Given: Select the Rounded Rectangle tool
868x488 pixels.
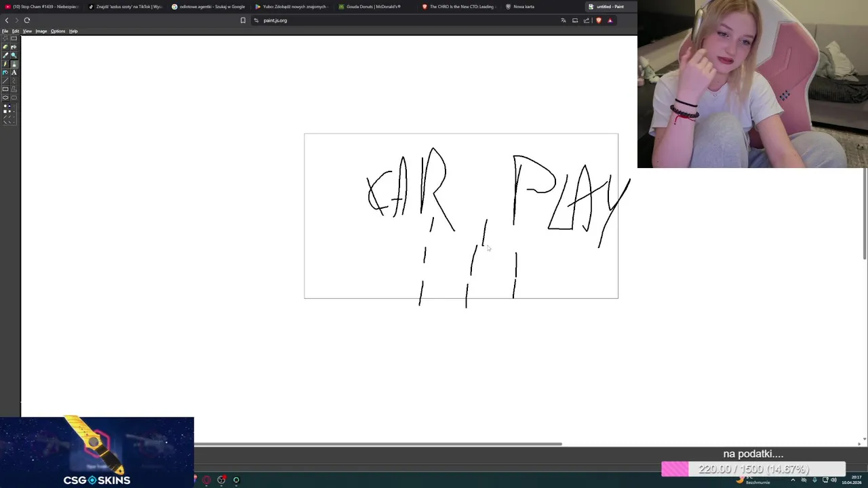Looking at the screenshot, I should (14, 98).
